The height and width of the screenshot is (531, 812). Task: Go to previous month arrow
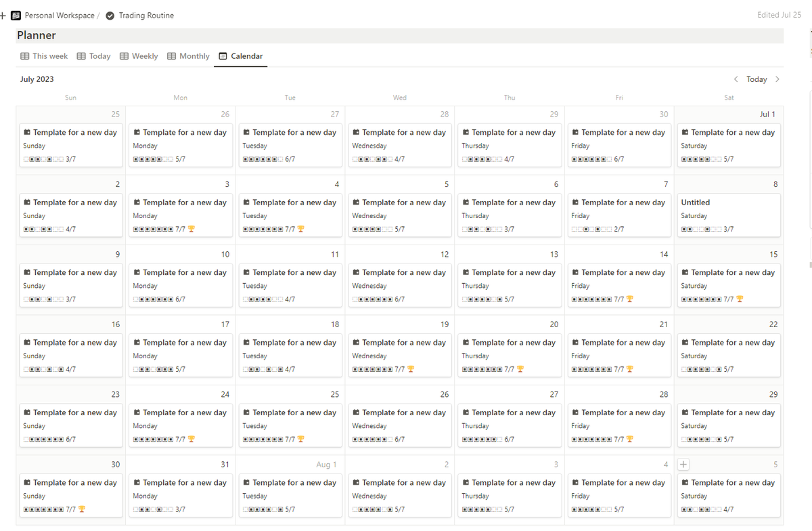tap(736, 79)
